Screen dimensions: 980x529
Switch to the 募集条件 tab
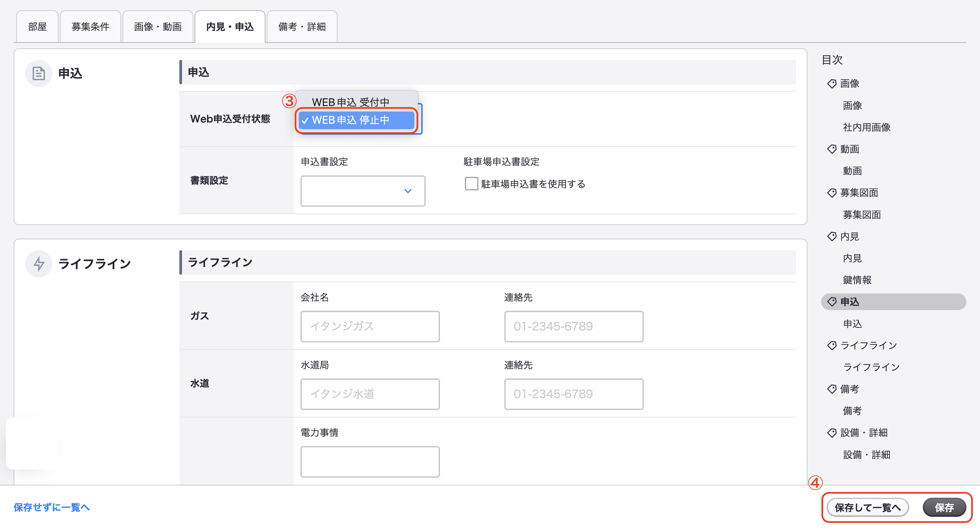click(91, 27)
